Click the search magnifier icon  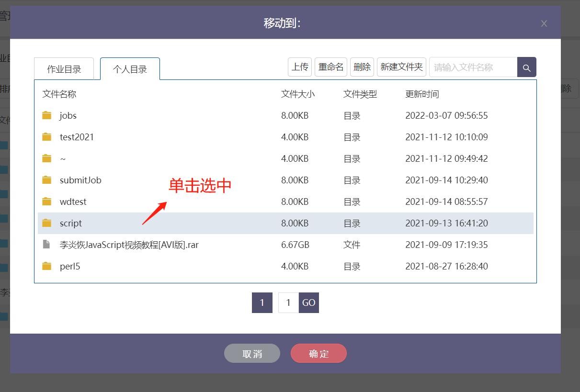tap(526, 67)
